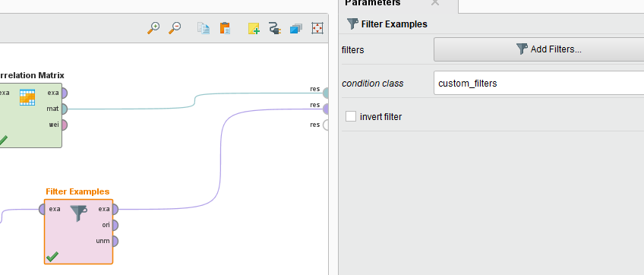Viewport: 644px width, 275px height.
Task: Click the unm output port of Filter Examples
Action: [115, 241]
